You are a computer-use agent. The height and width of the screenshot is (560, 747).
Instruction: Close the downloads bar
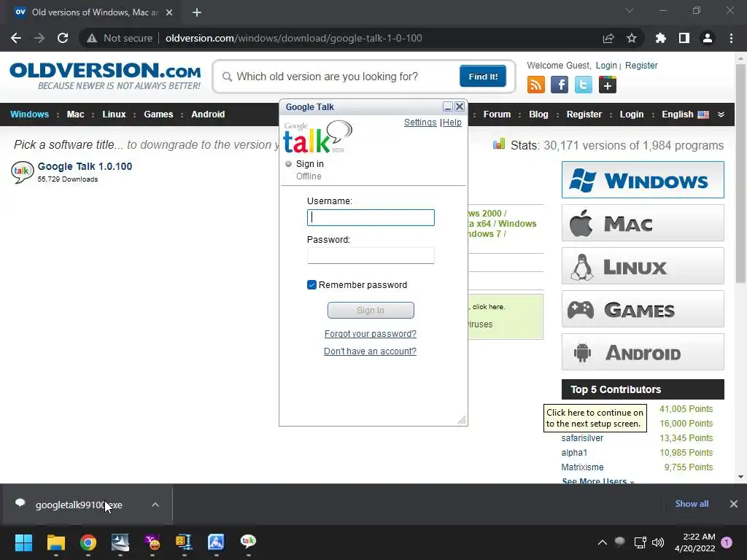click(734, 504)
